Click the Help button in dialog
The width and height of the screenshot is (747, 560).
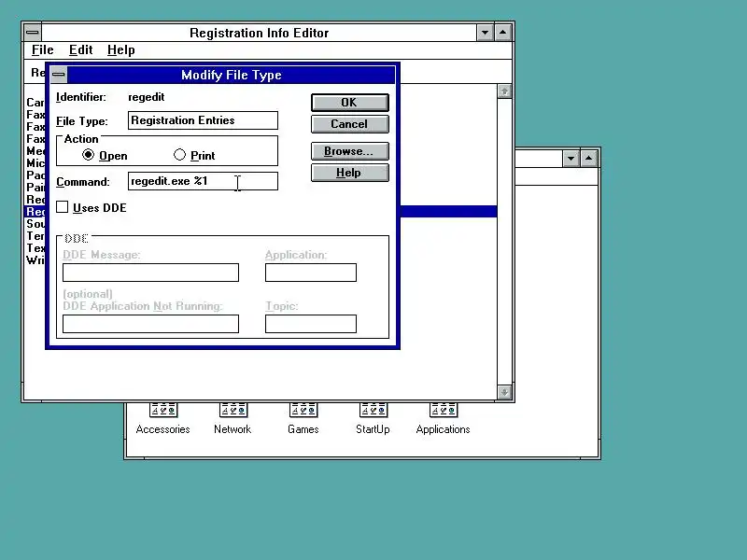click(x=349, y=173)
